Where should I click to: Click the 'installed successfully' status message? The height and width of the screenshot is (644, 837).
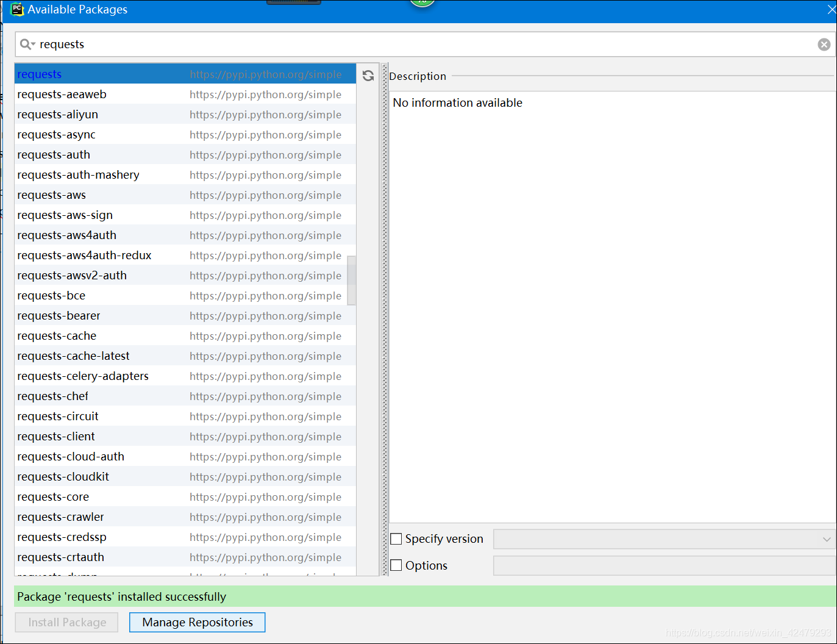point(122,596)
